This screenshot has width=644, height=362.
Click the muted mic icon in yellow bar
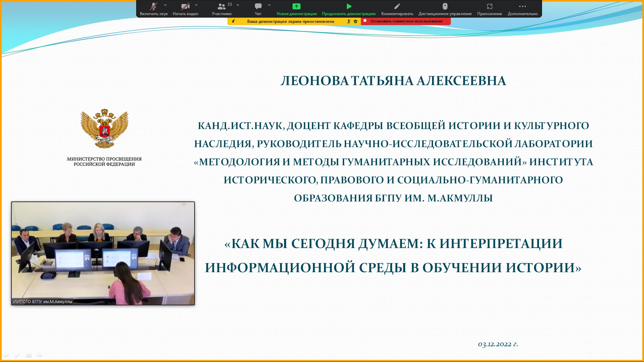[349, 21]
